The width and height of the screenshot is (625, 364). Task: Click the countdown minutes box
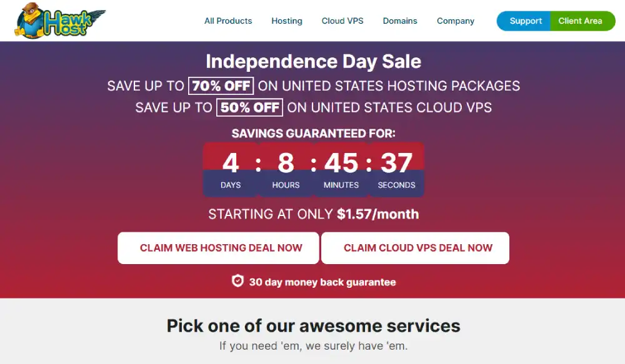341,169
